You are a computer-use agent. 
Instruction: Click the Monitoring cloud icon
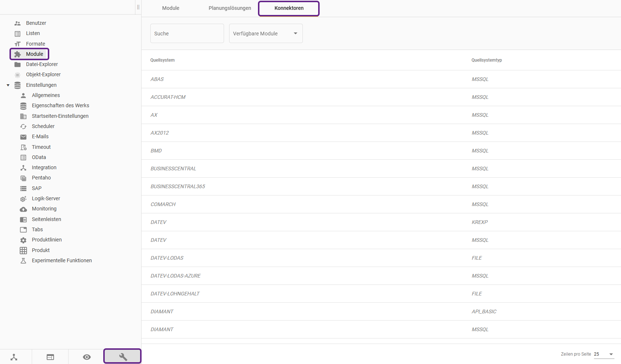(23, 209)
